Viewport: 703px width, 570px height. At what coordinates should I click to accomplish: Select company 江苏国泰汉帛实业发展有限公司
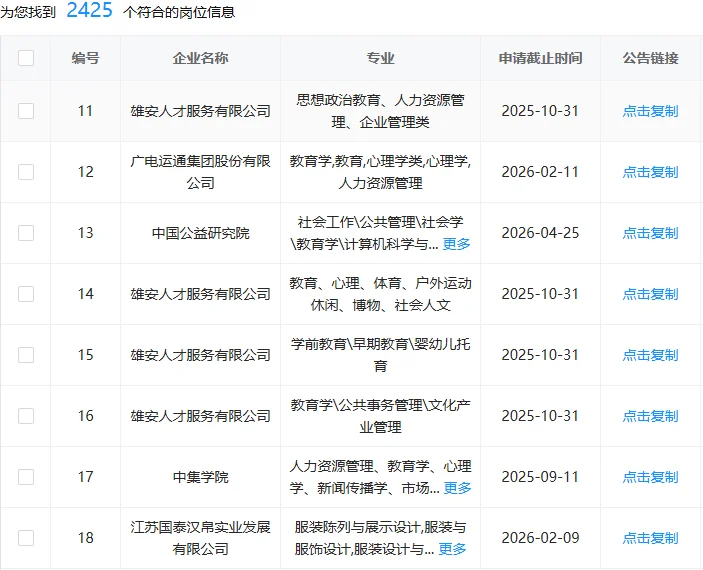pos(200,538)
